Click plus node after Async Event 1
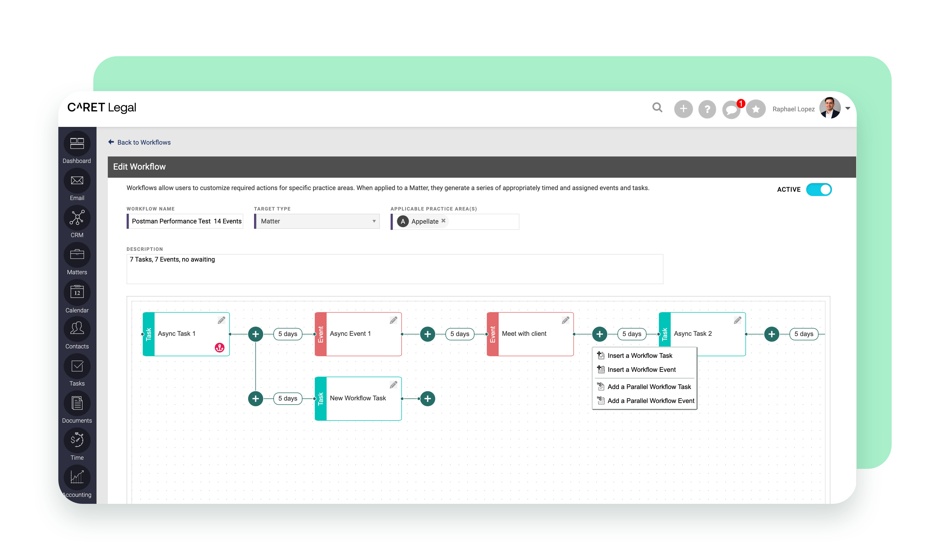This screenshot has height=560, width=950. pos(427,334)
